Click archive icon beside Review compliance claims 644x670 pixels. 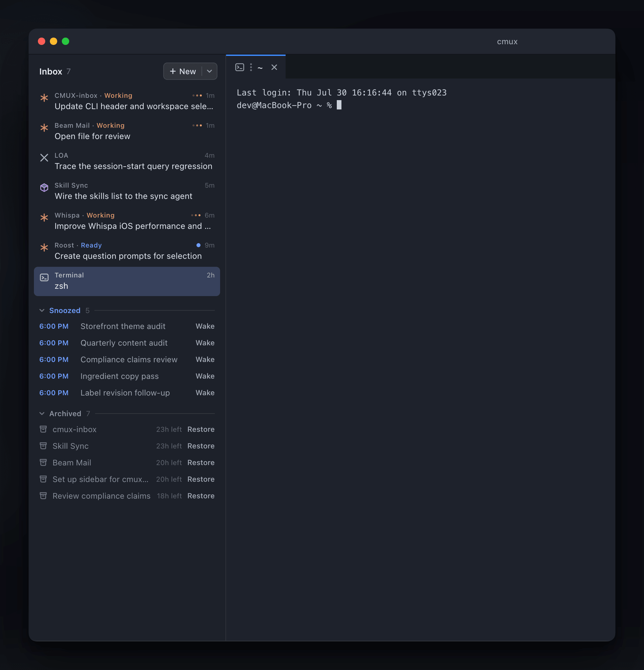(44, 496)
